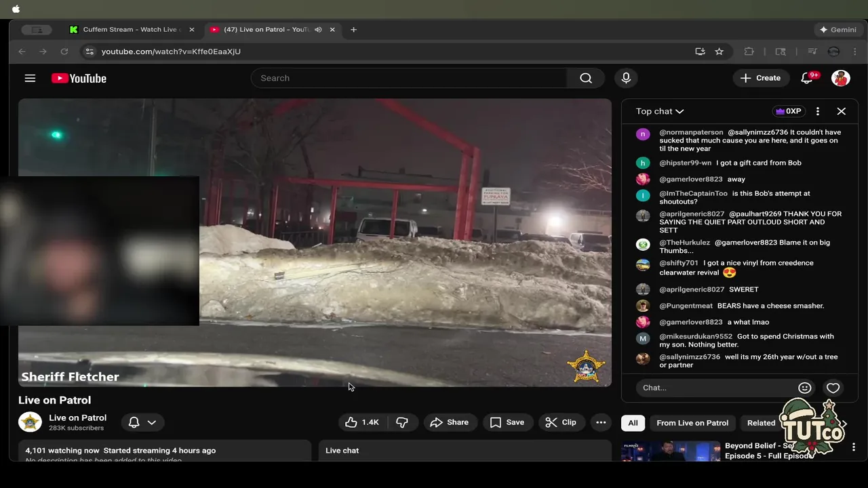The width and height of the screenshot is (868, 488).
Task: Select the Live on Patrol YouTube tab
Action: [x=266, y=30]
